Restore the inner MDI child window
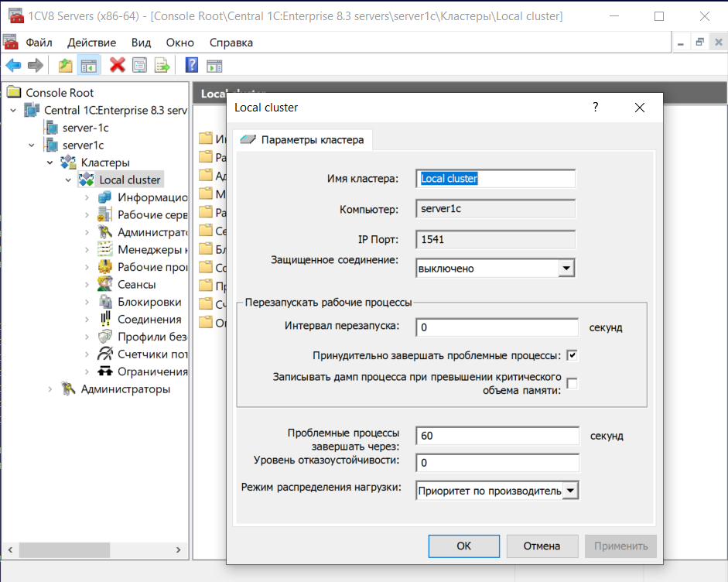This screenshot has height=582, width=728. [x=699, y=43]
